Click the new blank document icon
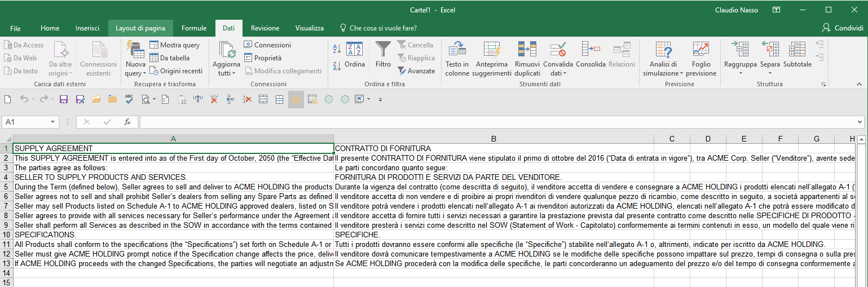This screenshot has width=868, height=287. click(x=8, y=99)
